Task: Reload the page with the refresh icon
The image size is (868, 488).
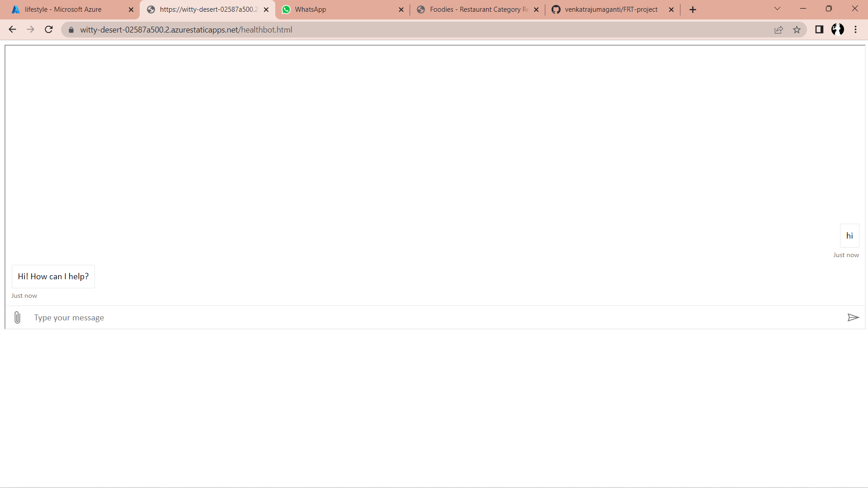Action: (x=49, y=30)
